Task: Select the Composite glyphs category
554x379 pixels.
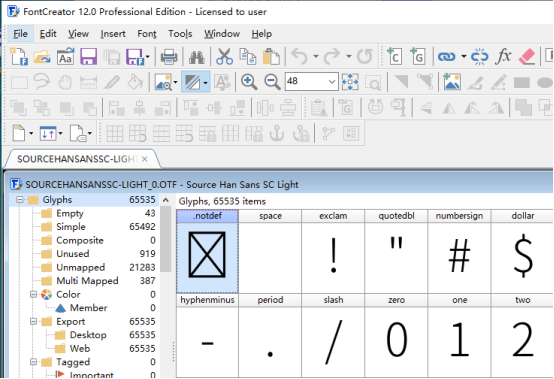Action: (x=80, y=241)
